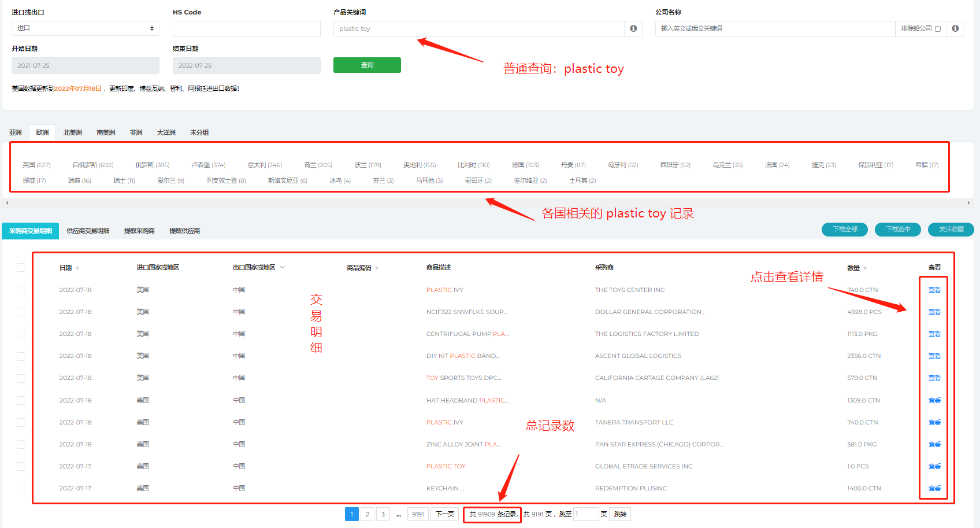This screenshot has width=980, height=528.
Task: Sort by date column sort icon
Action: [x=77, y=268]
